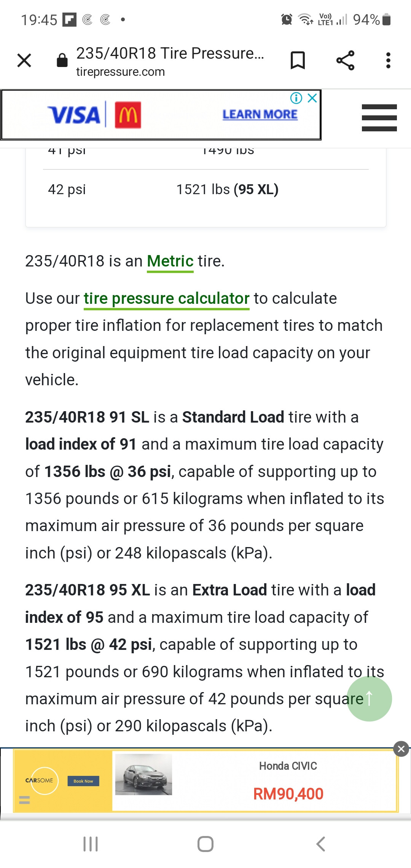This screenshot has width=411, height=868.
Task: Tap Book Now on Carsome ad
Action: click(83, 781)
